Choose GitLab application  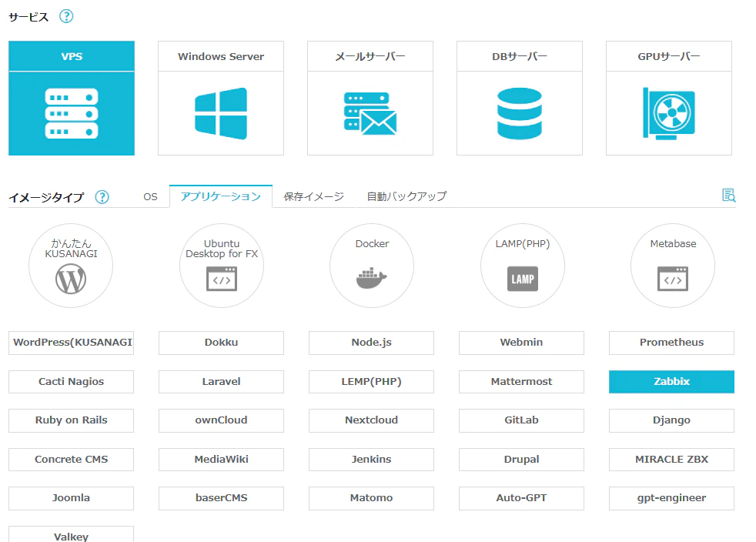(x=521, y=420)
